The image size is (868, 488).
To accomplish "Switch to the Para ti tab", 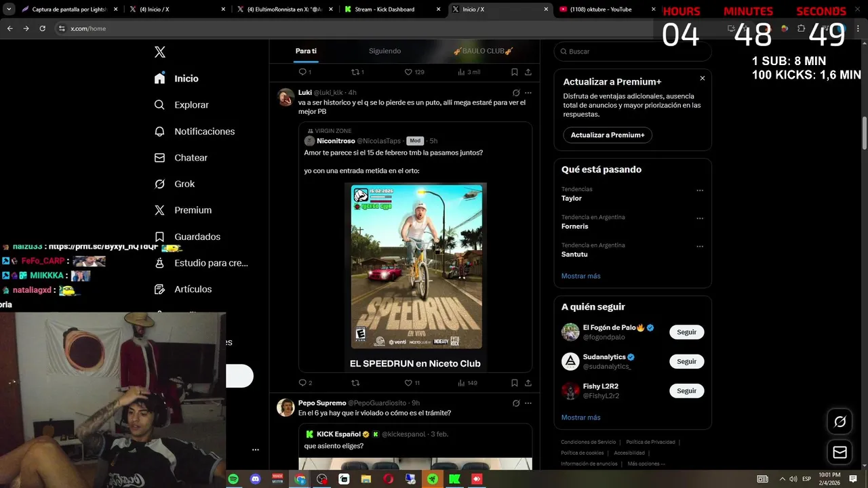I will coord(306,51).
